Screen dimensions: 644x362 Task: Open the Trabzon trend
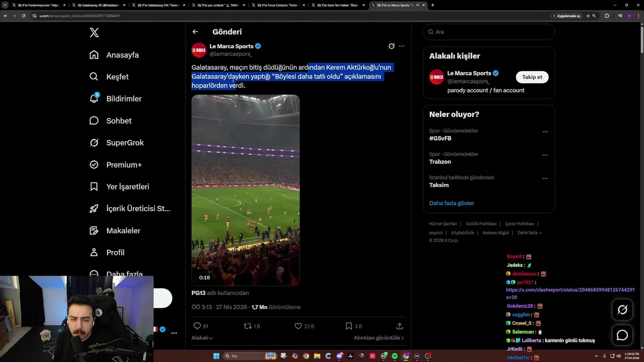pyautogui.click(x=440, y=162)
